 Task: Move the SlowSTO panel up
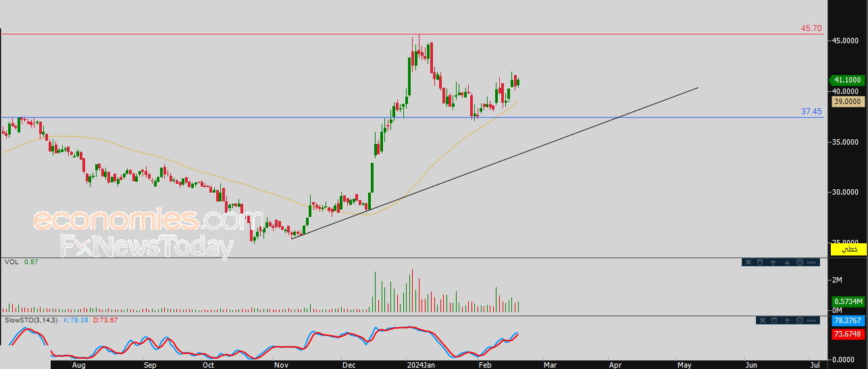pos(787,320)
